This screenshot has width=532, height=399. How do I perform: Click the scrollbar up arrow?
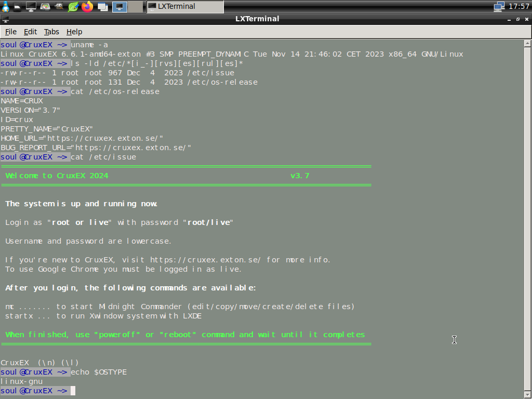click(x=528, y=44)
